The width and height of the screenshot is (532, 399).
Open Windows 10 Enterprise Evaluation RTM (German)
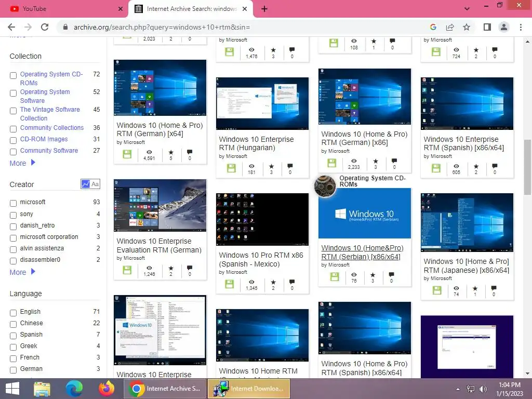pyautogui.click(x=159, y=245)
